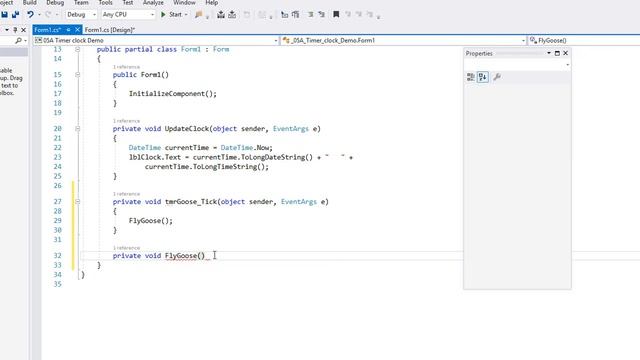
Task: Open the reference link above FlyGoose()
Action: pos(126,248)
